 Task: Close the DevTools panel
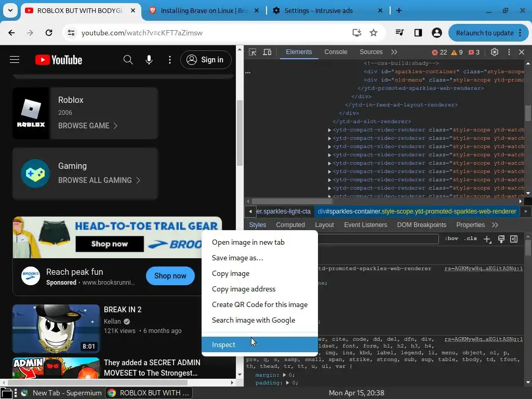tap(522, 52)
